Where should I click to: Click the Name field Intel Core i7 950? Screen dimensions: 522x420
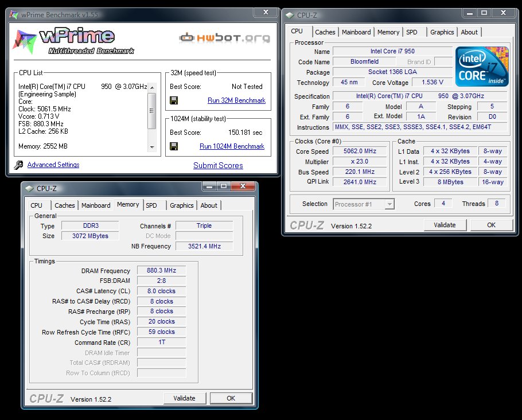click(392, 51)
